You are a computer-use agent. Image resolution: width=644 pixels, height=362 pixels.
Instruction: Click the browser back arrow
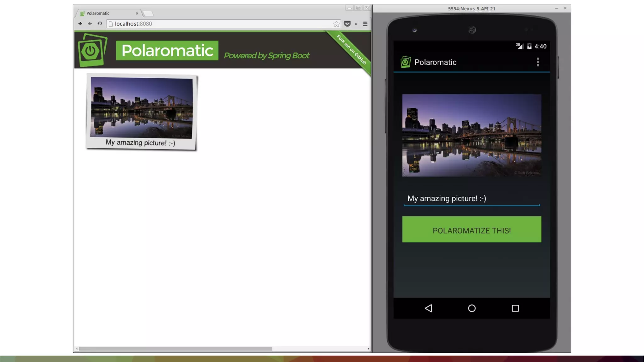tap(80, 24)
